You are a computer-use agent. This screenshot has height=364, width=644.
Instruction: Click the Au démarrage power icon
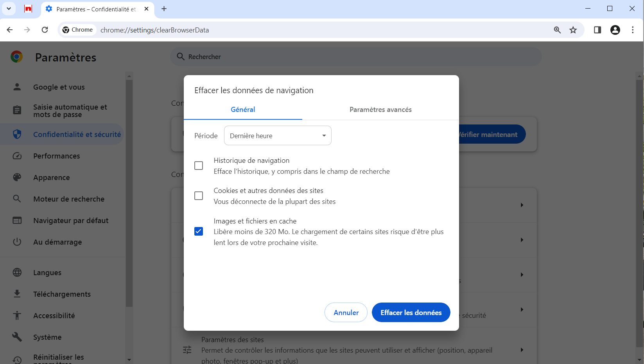17,242
